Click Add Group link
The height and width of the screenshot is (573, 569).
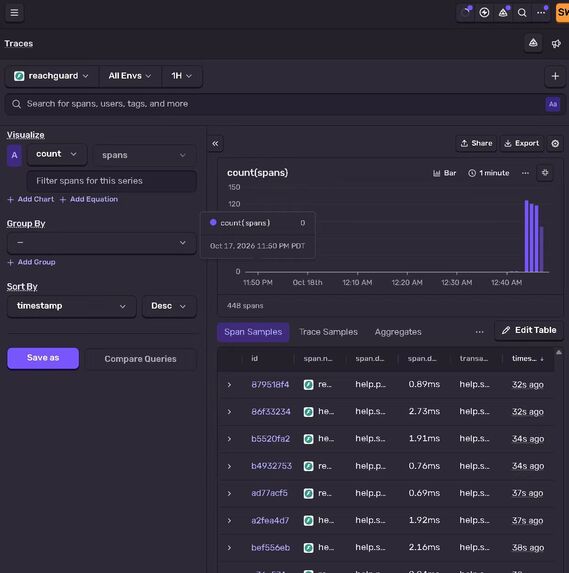(32, 262)
